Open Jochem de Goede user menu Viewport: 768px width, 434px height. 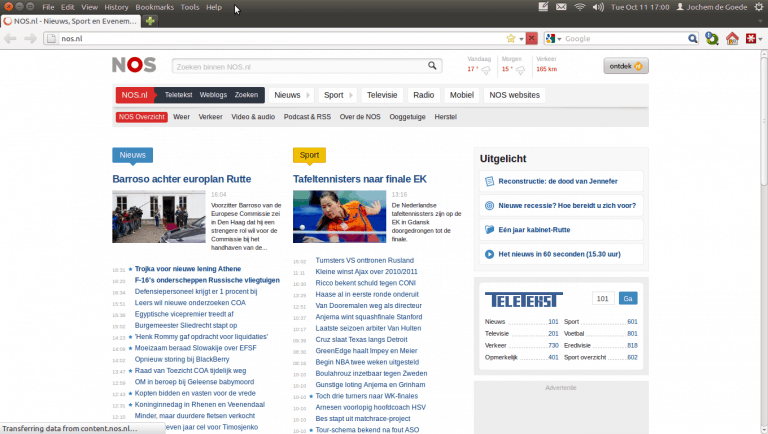pos(712,7)
